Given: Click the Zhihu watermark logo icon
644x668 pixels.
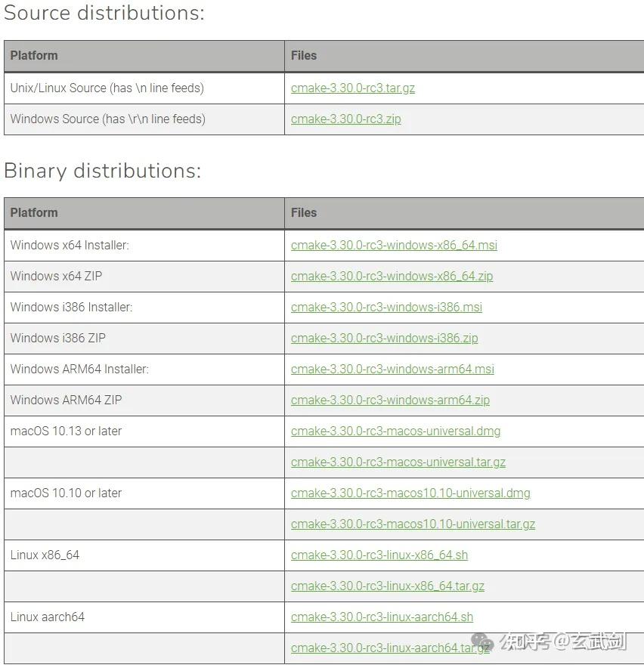Looking at the screenshot, I should click(x=482, y=642).
